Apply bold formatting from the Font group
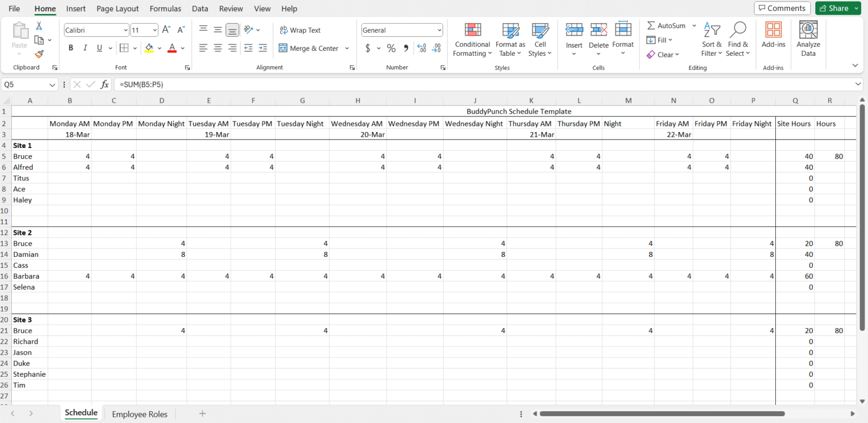This screenshot has width=868, height=423. click(71, 47)
